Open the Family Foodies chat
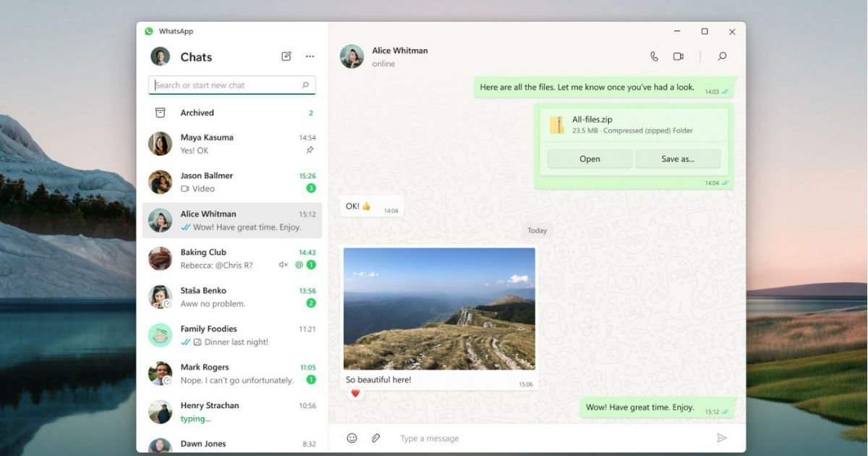The height and width of the screenshot is (456, 868). point(232,335)
